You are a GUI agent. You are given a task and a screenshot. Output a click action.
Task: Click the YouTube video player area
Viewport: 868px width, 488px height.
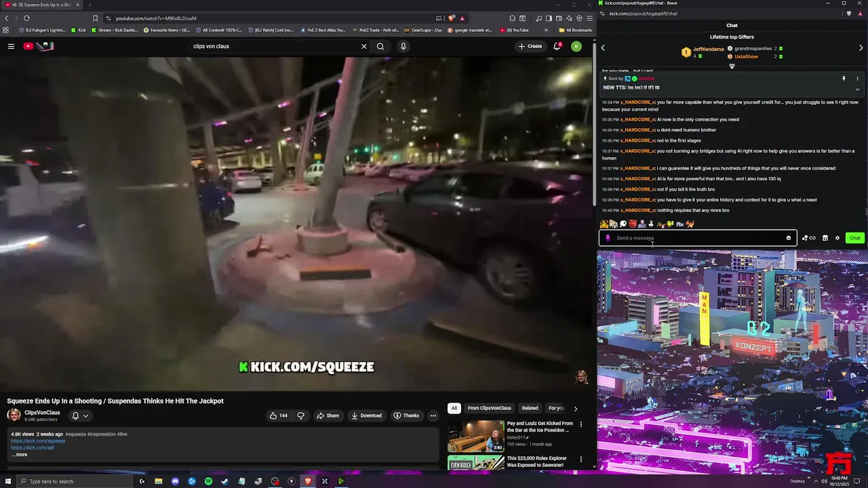(x=296, y=224)
